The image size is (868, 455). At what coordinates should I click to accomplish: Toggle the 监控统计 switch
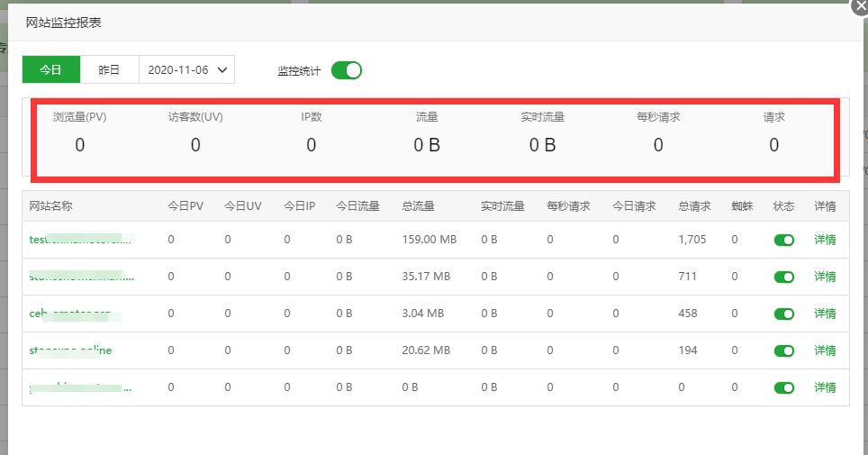pyautogui.click(x=347, y=70)
